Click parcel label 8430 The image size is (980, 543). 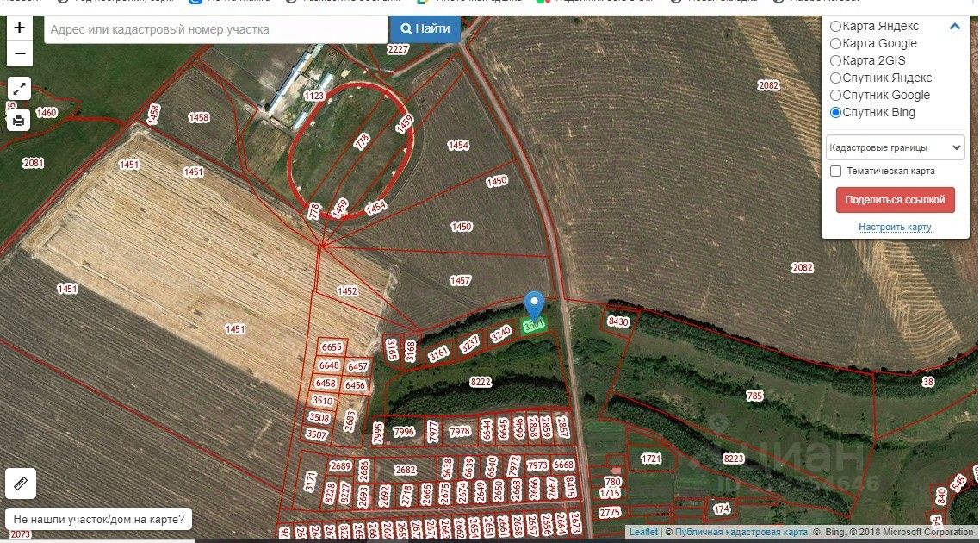[x=618, y=321]
